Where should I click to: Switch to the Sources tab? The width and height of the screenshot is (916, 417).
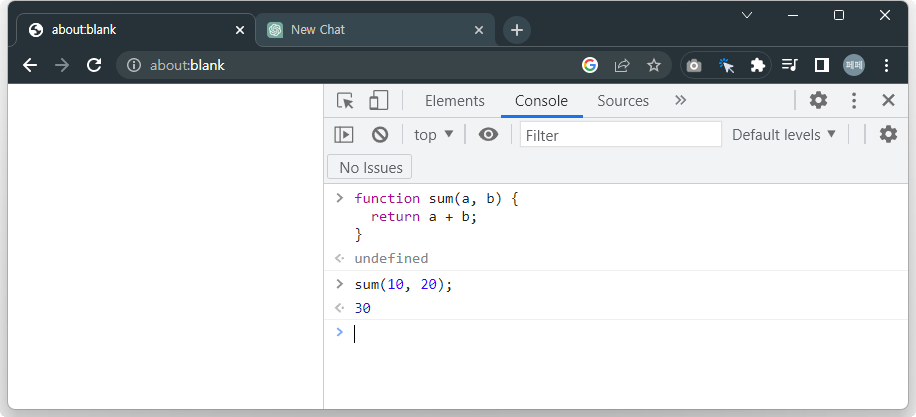(x=623, y=100)
